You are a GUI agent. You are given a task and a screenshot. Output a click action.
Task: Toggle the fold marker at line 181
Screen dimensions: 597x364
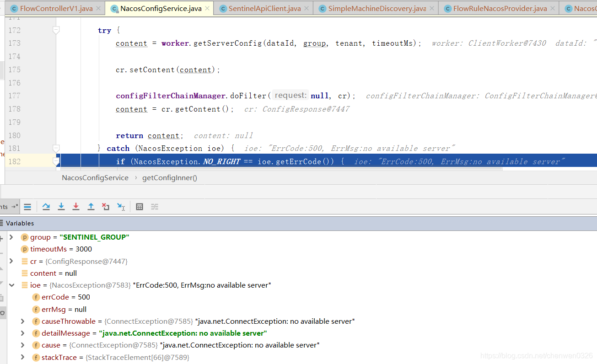pos(56,148)
